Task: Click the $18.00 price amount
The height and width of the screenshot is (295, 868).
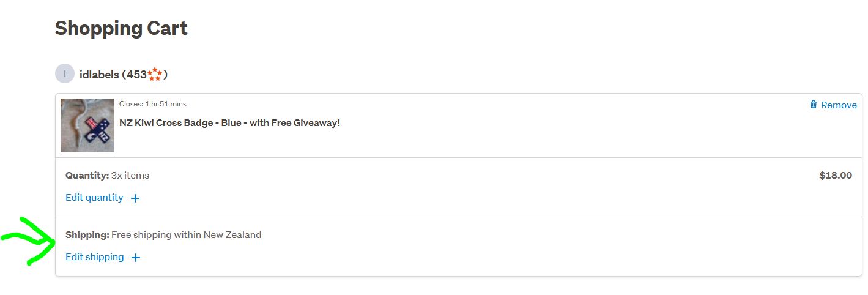Action: [x=835, y=176]
